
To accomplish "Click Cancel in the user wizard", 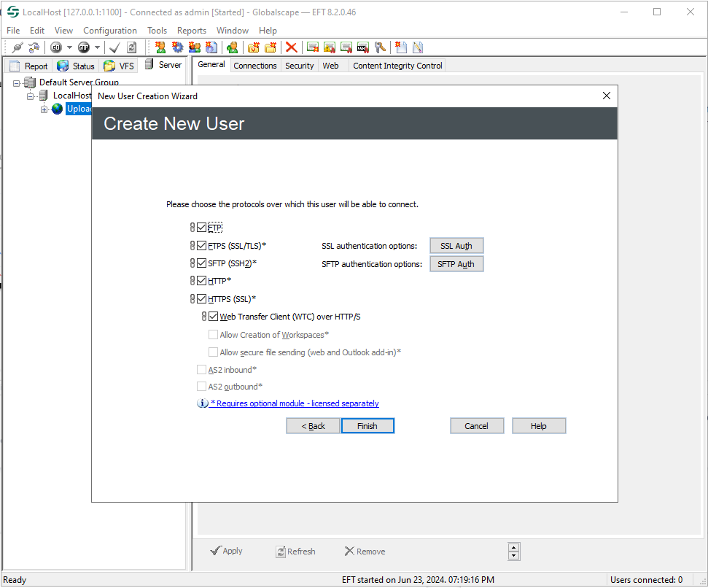I will [x=477, y=426].
